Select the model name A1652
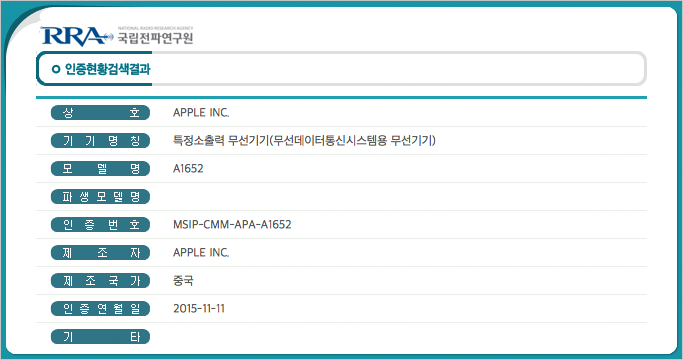This screenshot has height=360, width=683. pyautogui.click(x=188, y=169)
